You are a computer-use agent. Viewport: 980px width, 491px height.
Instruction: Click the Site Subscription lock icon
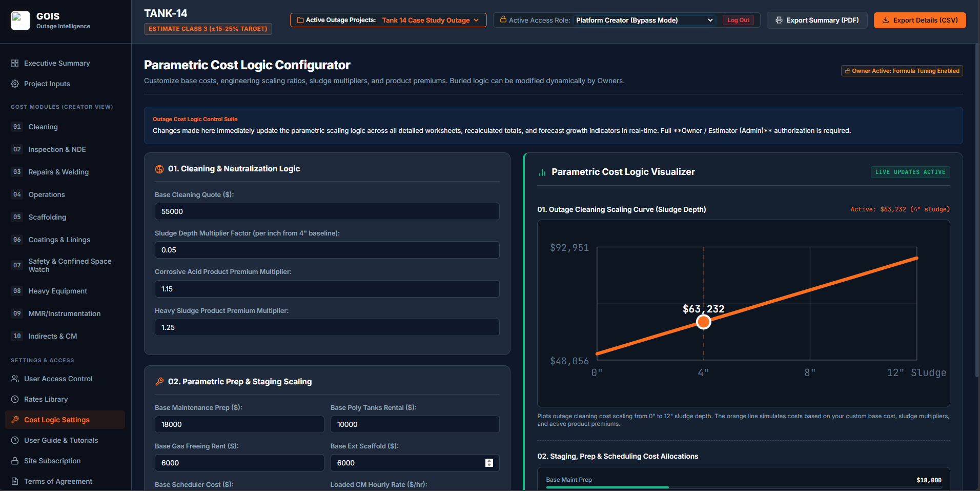point(15,461)
